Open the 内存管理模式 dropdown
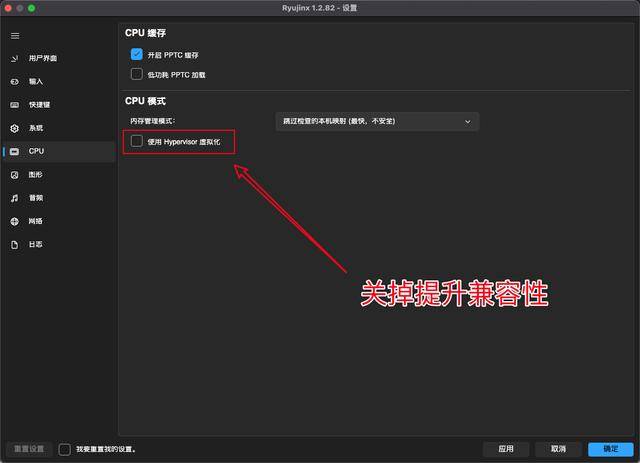Viewport: 640px width, 463px height. (x=377, y=121)
